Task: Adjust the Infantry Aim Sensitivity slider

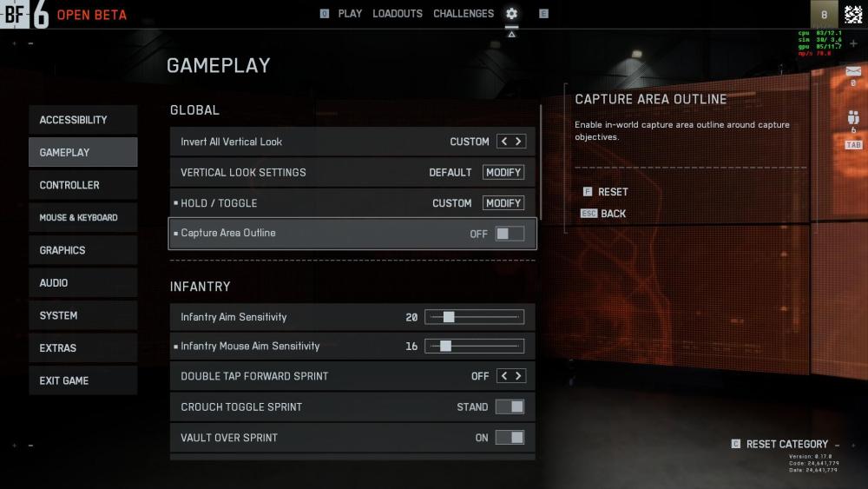Action: pyautogui.click(x=475, y=317)
